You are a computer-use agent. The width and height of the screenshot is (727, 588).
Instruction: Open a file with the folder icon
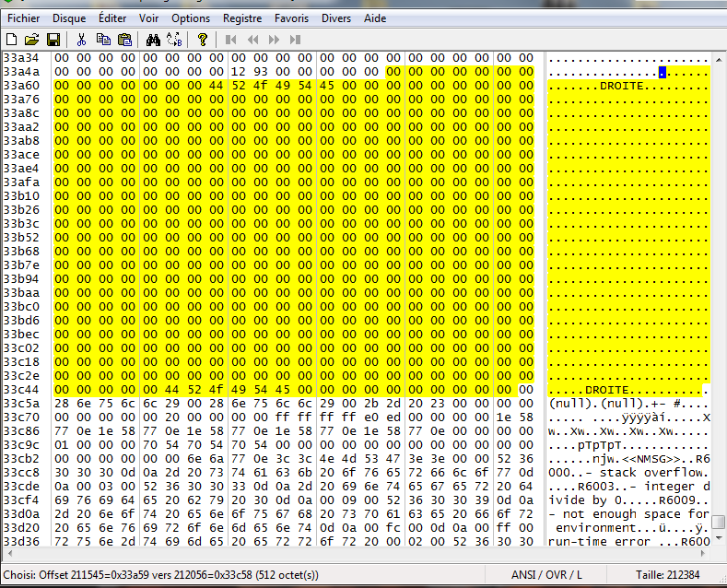click(31, 40)
